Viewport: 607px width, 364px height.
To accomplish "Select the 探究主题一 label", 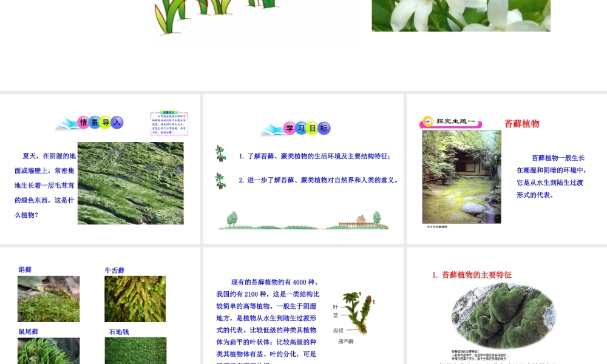I will 456,121.
